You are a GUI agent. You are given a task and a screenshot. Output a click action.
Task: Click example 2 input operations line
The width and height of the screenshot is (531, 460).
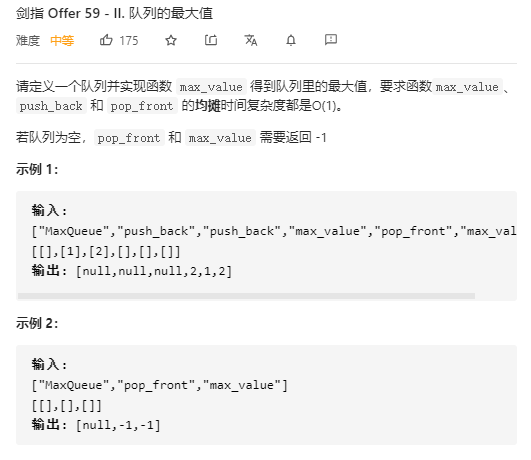160,385
